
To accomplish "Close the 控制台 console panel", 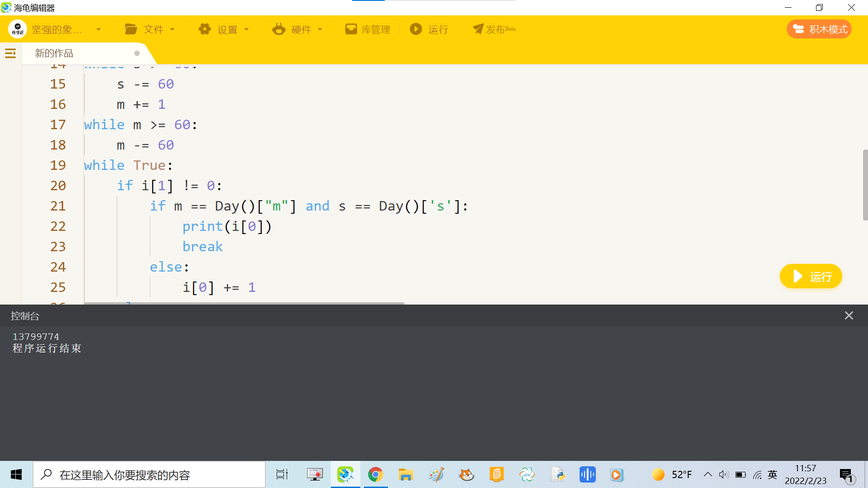I will pos(849,316).
